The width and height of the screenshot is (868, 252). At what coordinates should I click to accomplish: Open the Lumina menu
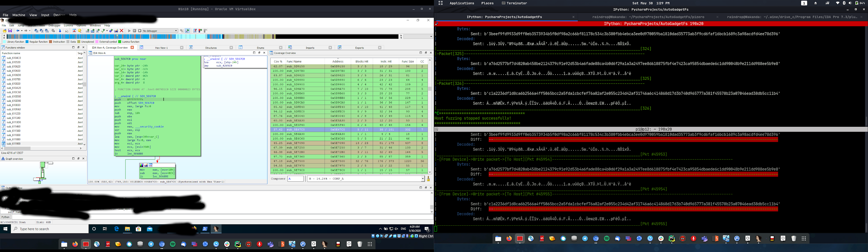point(68,26)
